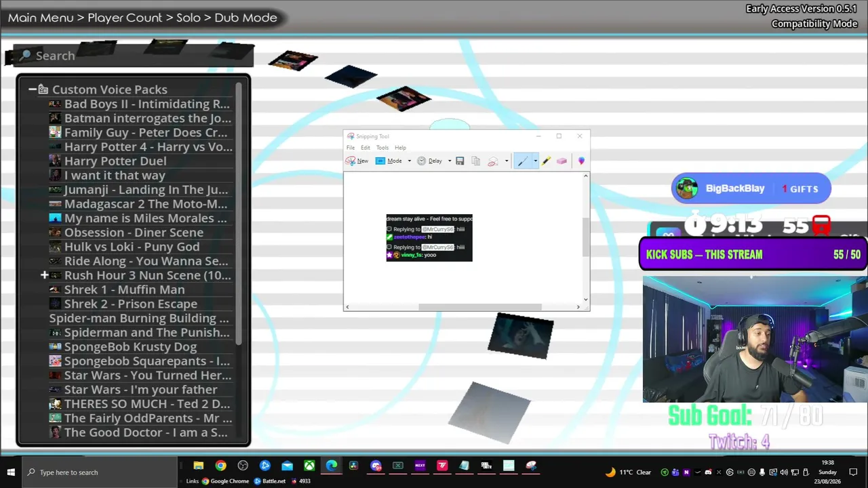This screenshot has height=488, width=868.
Task: Click the Delay clock icon
Action: click(x=421, y=161)
